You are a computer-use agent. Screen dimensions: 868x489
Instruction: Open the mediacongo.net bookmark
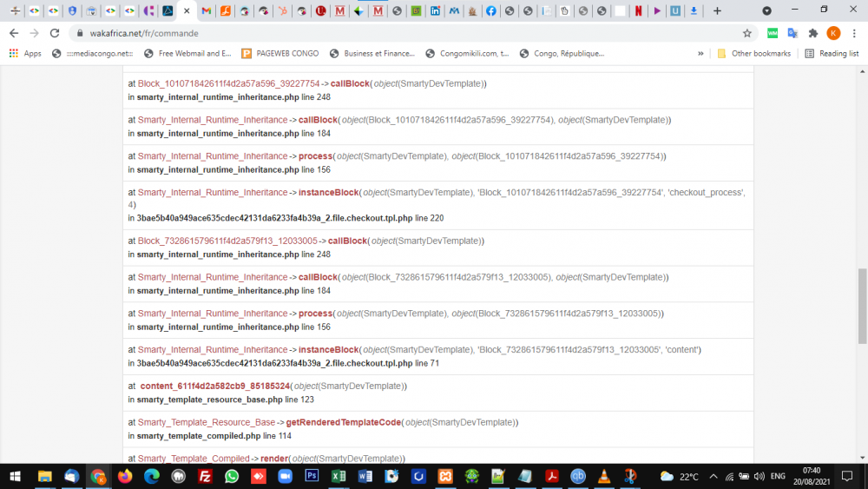(x=93, y=54)
